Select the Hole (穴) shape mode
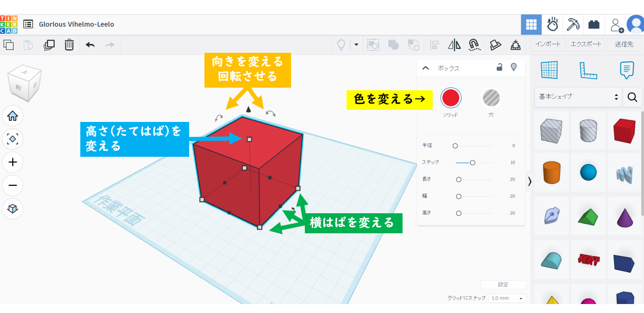 pos(491,98)
